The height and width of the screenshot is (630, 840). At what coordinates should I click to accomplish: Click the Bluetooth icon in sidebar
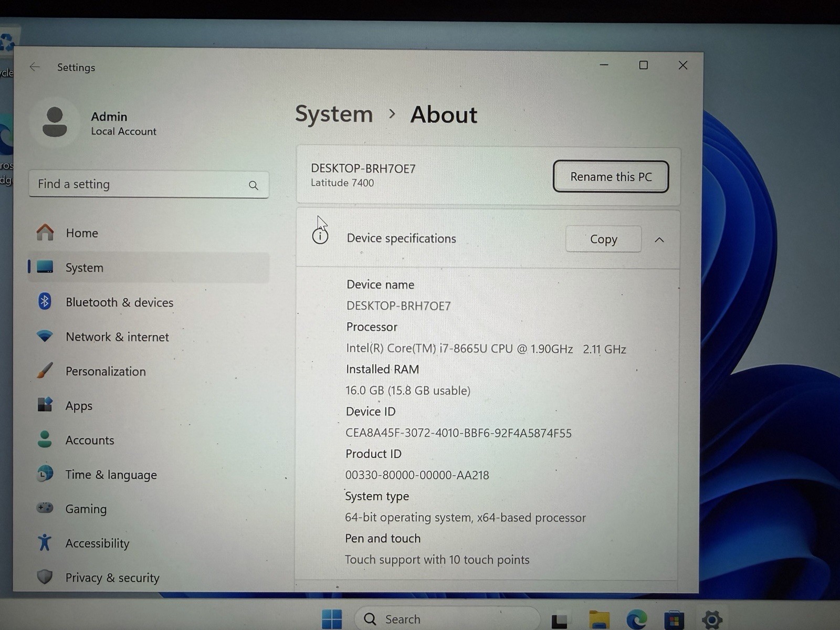[45, 301]
